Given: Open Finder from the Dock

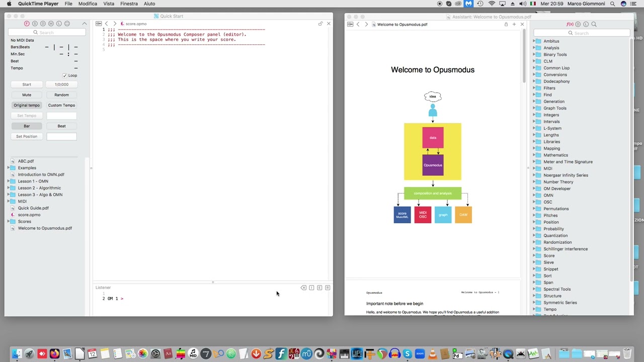Looking at the screenshot, I should click(17, 354).
